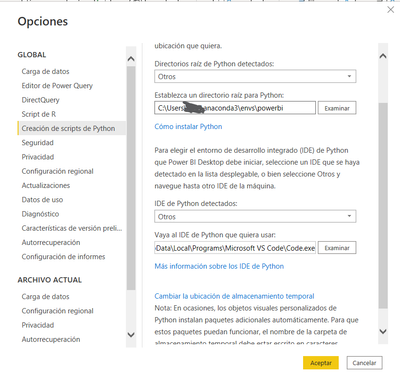The width and height of the screenshot is (400, 382).
Task: Click the main panel scroll down arrow
Action: pos(383,331)
